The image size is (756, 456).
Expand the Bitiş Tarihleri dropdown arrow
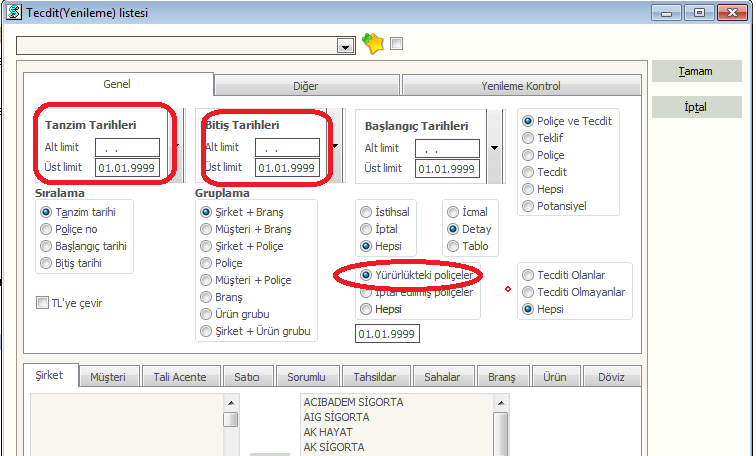(x=335, y=148)
